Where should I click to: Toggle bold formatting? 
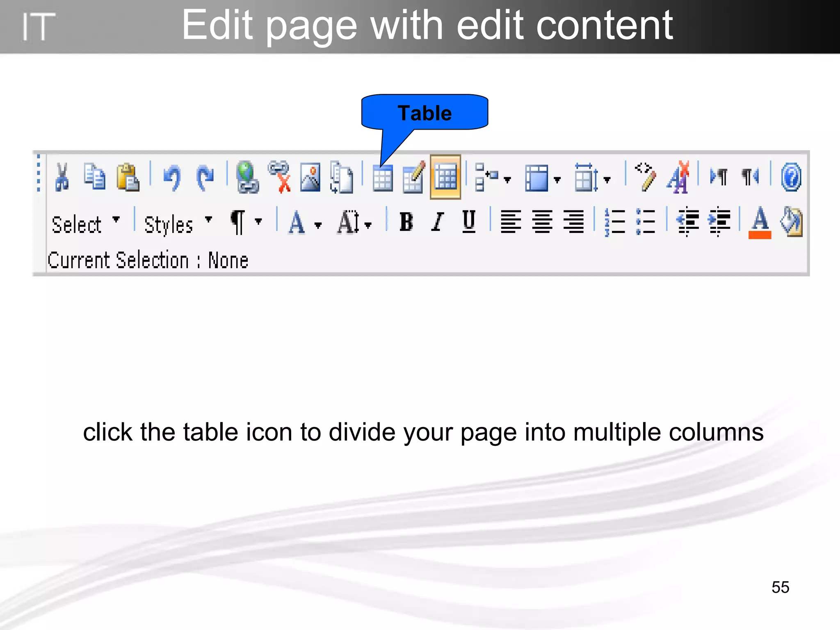(x=406, y=222)
